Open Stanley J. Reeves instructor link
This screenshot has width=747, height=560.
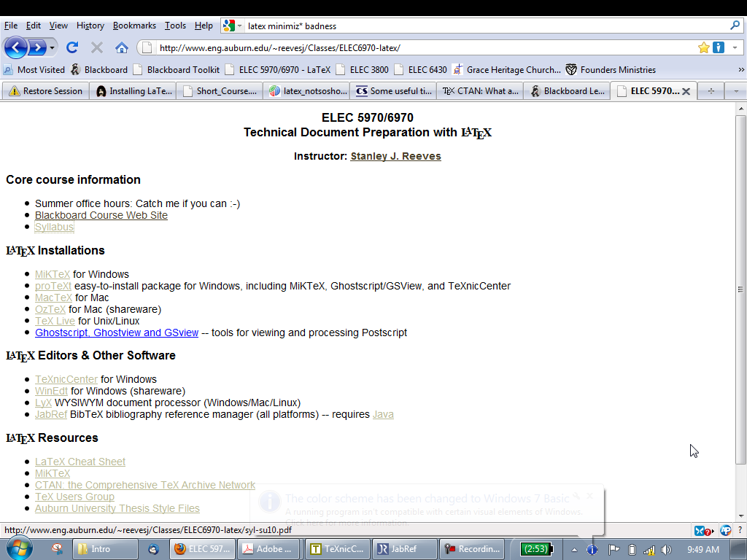tap(395, 156)
